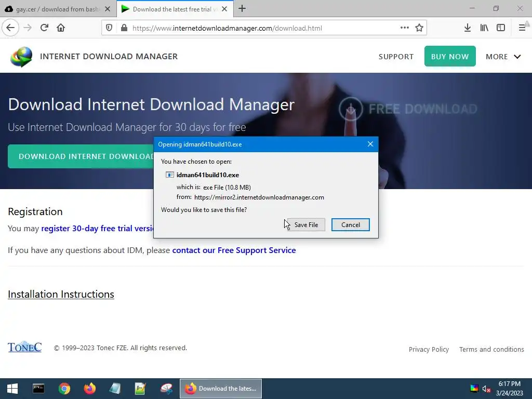
Task: View site security padlock info
Action: [x=124, y=28]
